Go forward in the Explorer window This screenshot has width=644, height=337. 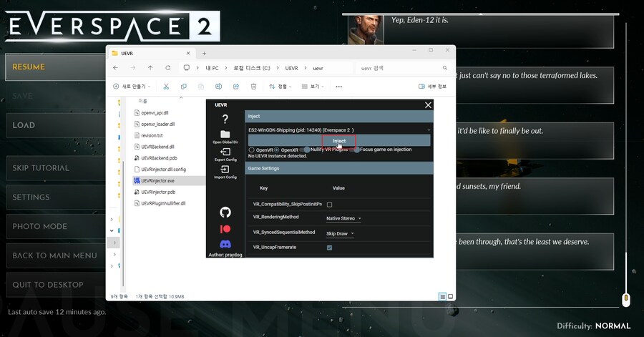point(132,68)
